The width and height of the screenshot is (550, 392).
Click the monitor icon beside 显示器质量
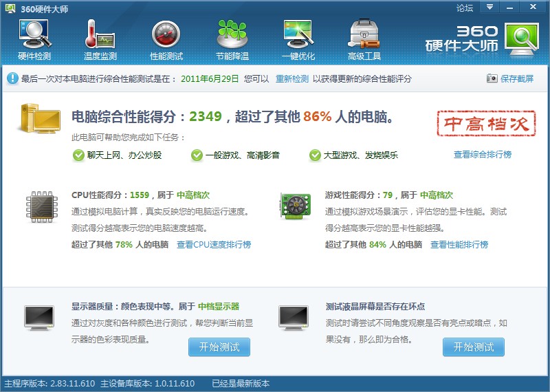pyautogui.click(x=39, y=318)
